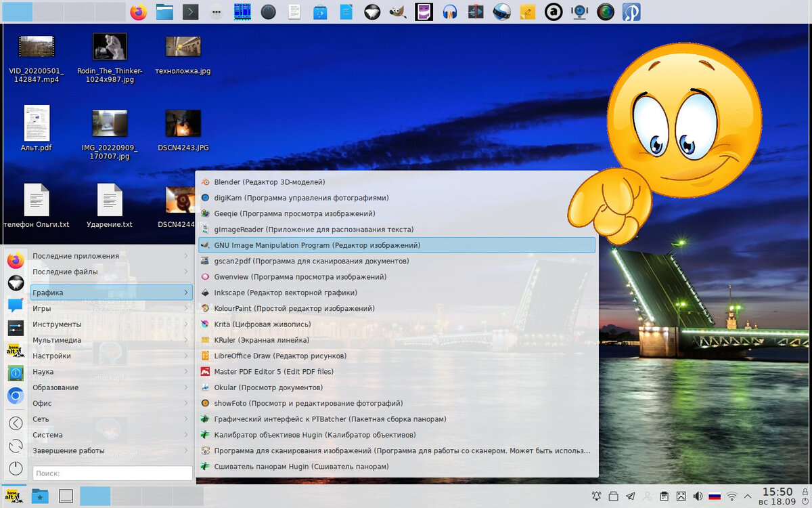Image resolution: width=812 pixels, height=508 pixels.
Task: Expand the Последние файлы submenu
Action: [x=112, y=272]
